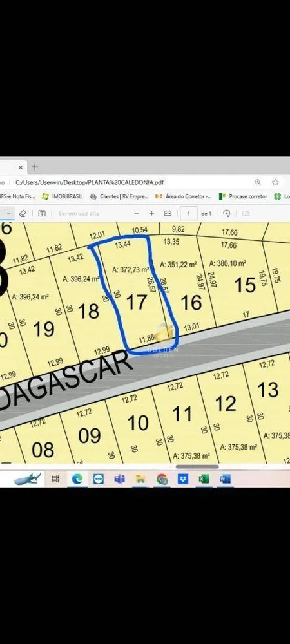Open the IMOBIBRASIL bookmark
The height and width of the screenshot is (644, 290).
[63, 196]
